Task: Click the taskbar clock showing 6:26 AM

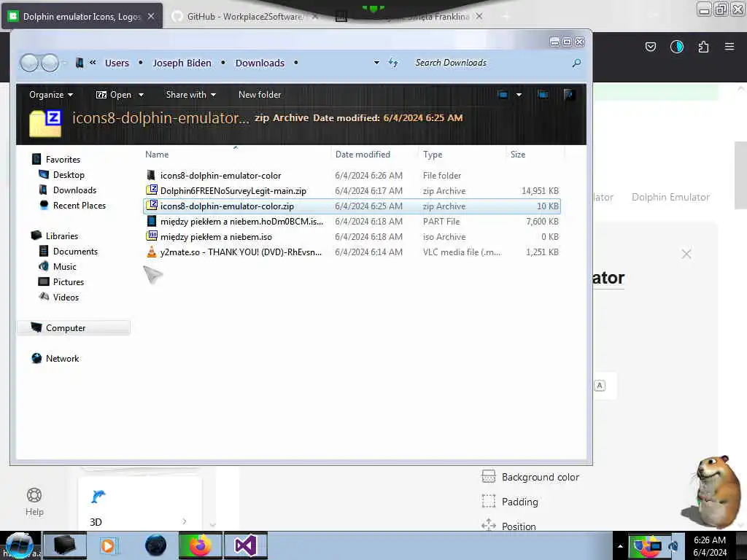Action: [x=710, y=545]
